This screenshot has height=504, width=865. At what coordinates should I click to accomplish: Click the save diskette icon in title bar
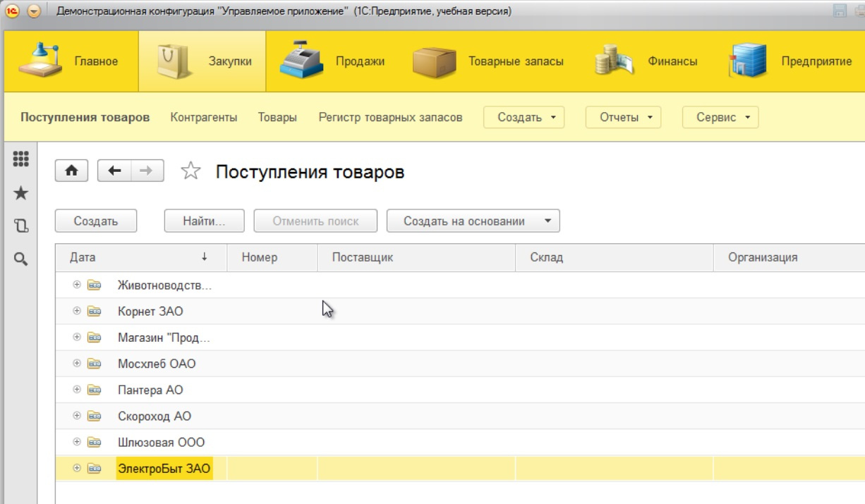click(840, 11)
